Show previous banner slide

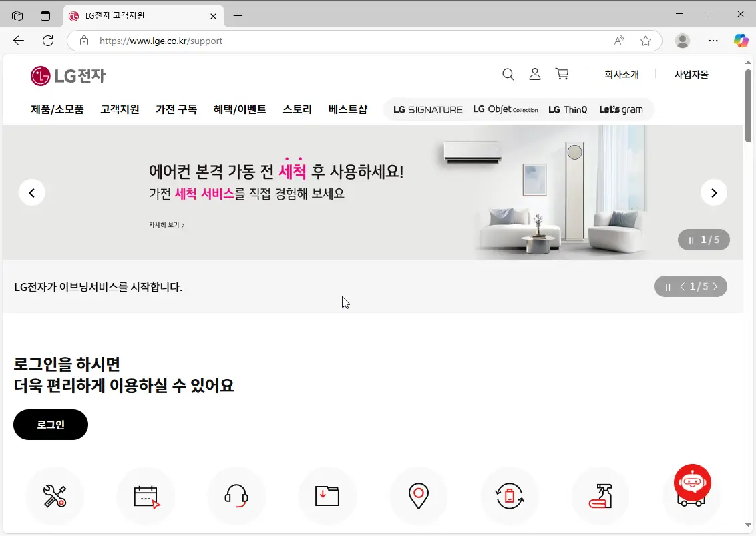pos(32,193)
